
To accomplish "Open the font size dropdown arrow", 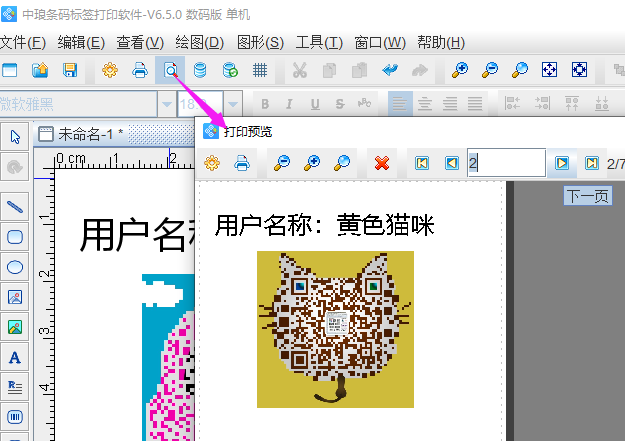I will (233, 104).
